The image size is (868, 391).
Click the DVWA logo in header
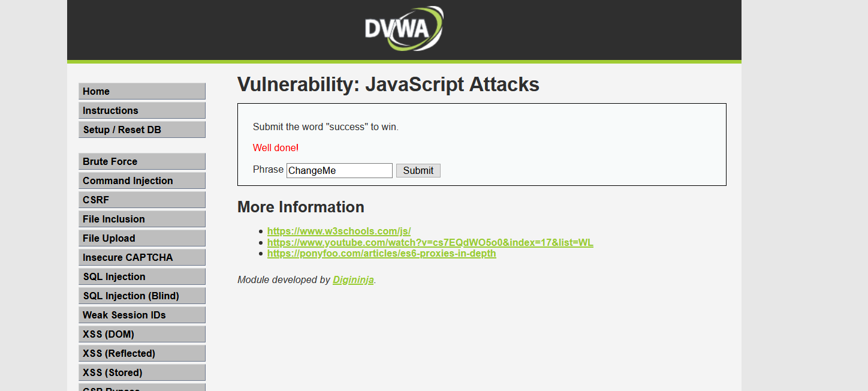click(x=403, y=28)
